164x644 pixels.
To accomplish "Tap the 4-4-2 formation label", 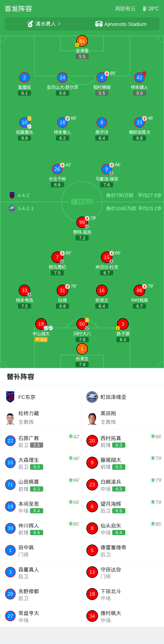I will [x=23, y=195].
